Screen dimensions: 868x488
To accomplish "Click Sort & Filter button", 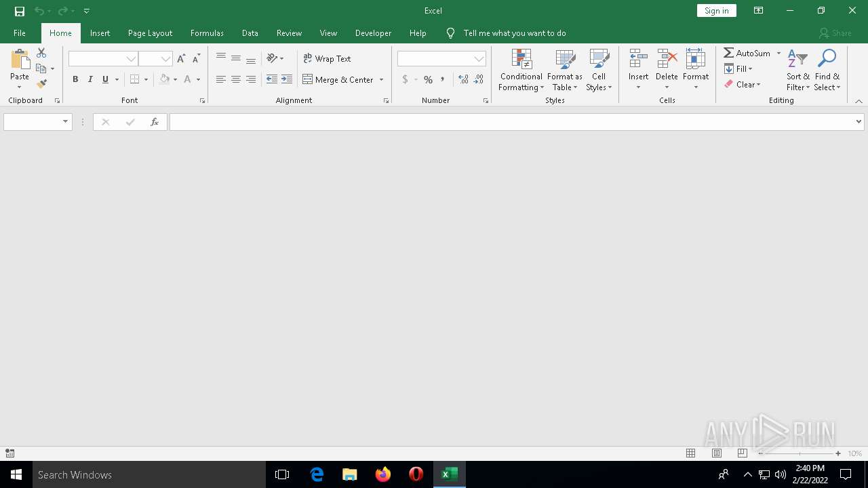I will point(798,70).
